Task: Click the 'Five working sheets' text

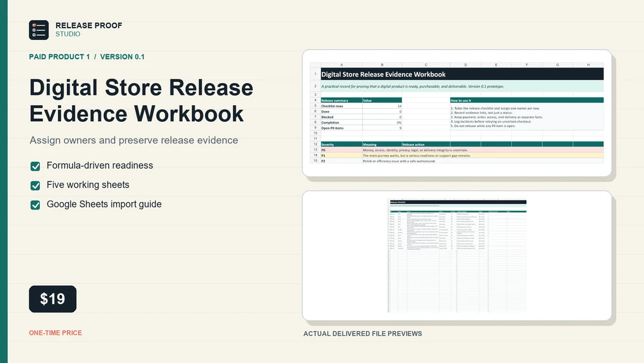Action: pyautogui.click(x=88, y=185)
